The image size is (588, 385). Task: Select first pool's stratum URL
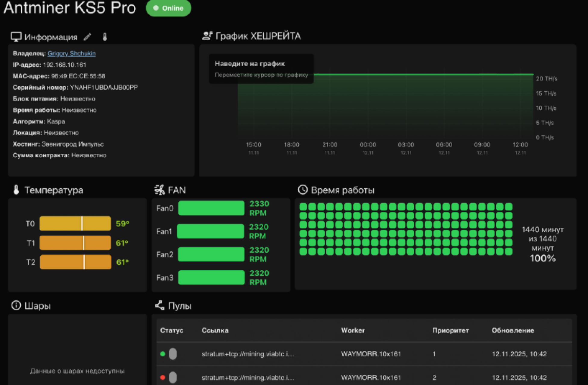(248, 354)
